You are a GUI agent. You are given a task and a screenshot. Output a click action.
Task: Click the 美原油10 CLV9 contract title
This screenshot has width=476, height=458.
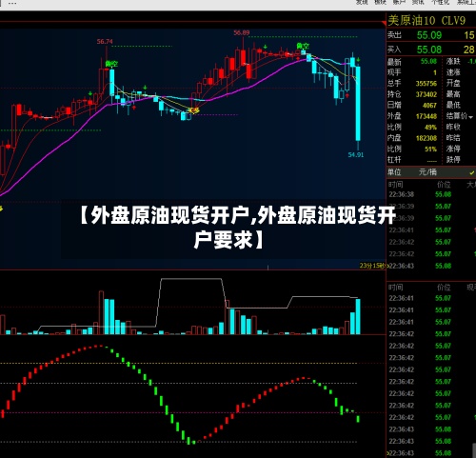click(x=426, y=21)
